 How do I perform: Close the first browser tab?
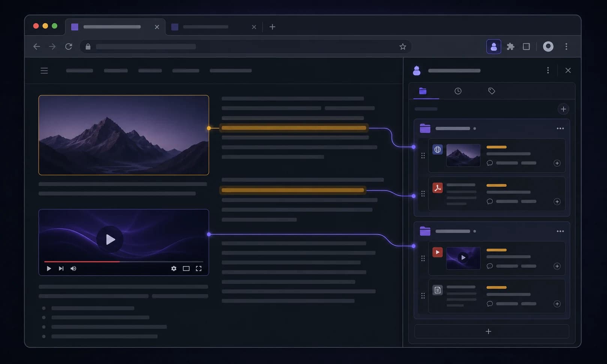(157, 27)
